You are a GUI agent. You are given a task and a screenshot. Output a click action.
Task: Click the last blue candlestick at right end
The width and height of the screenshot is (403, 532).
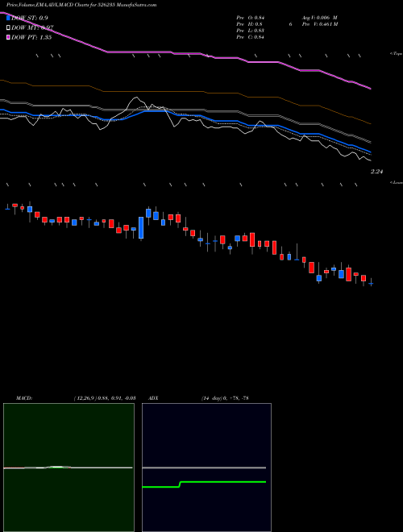[x=371, y=283]
